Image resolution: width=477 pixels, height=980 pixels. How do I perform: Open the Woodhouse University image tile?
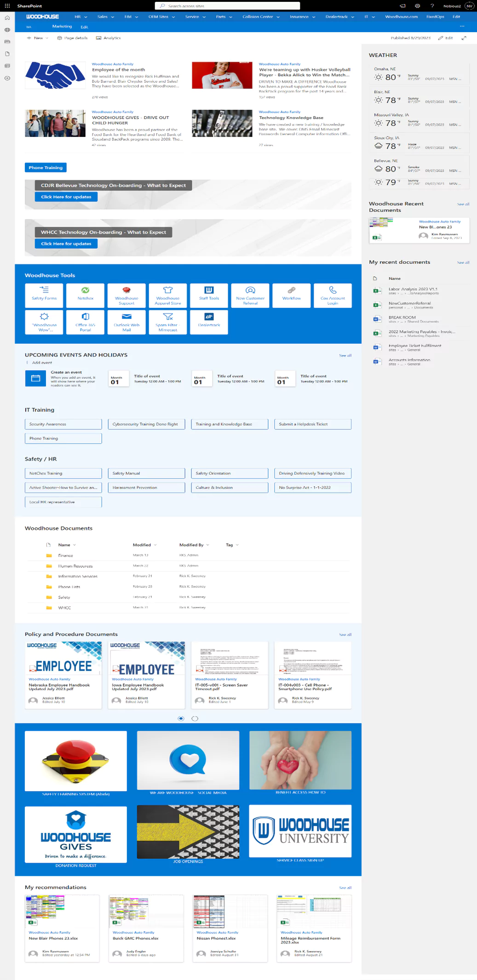point(300,831)
